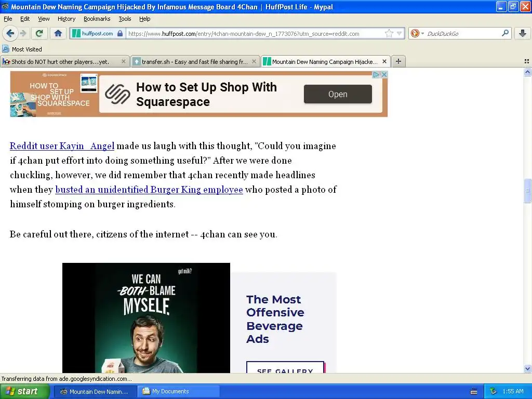
Task: Open a new tab with plus button
Action: tap(398, 61)
